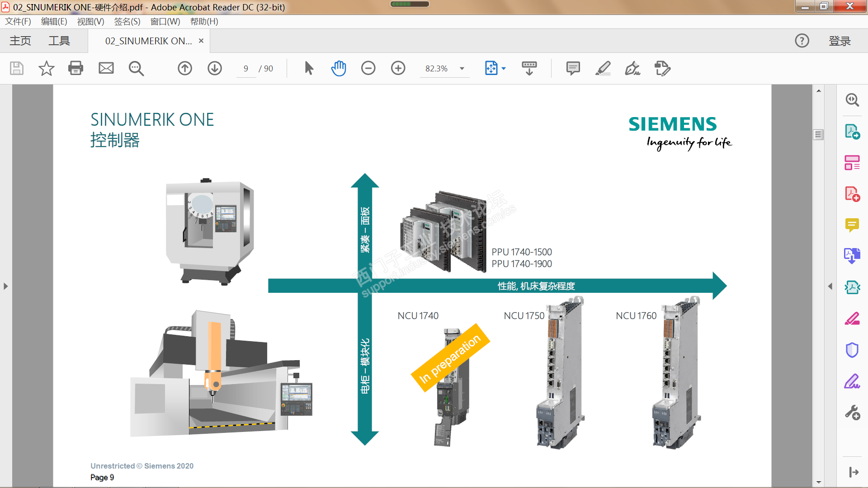Viewport: 868px width, 488px height.
Task: Click zoom in plus button
Action: point(398,68)
